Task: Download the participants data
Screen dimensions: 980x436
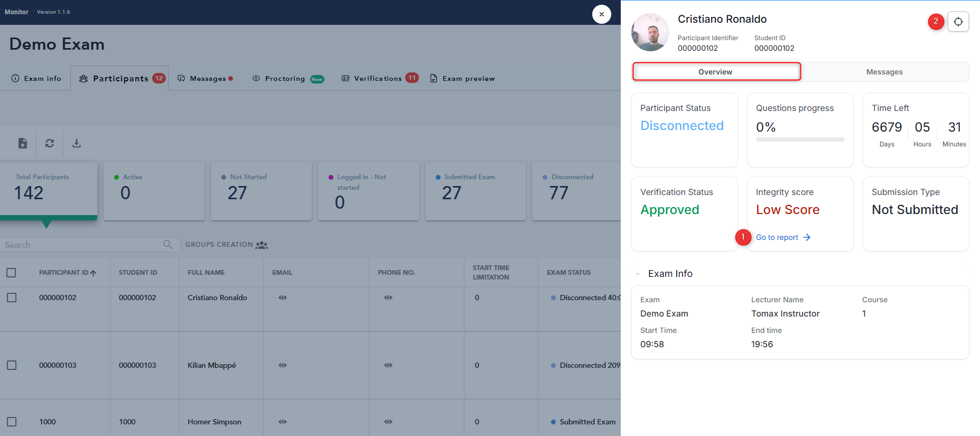Action: pyautogui.click(x=77, y=143)
